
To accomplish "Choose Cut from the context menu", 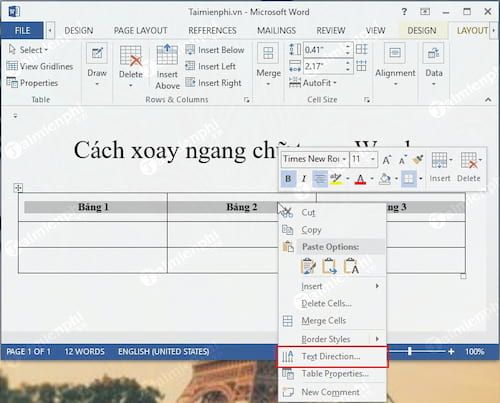I will [332, 212].
